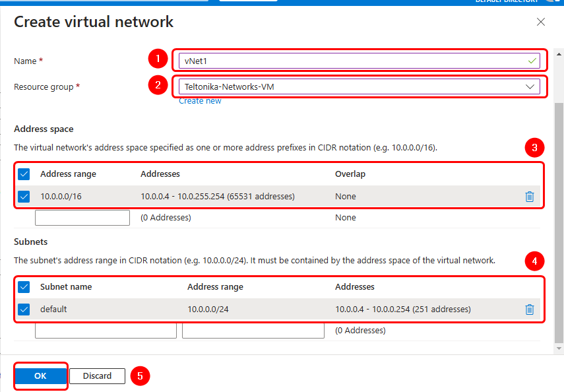This screenshot has height=392, width=564.
Task: Click the empty new subnet name field
Action: click(x=106, y=330)
